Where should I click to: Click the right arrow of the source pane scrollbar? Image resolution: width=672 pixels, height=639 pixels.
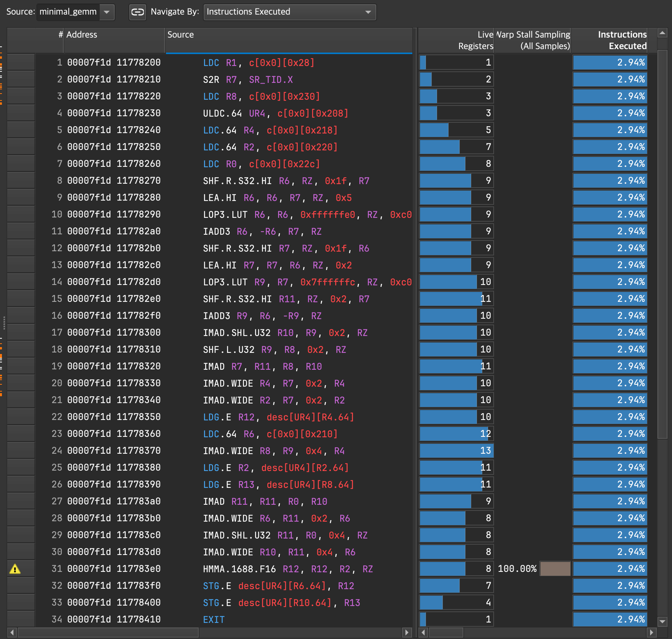point(407,632)
